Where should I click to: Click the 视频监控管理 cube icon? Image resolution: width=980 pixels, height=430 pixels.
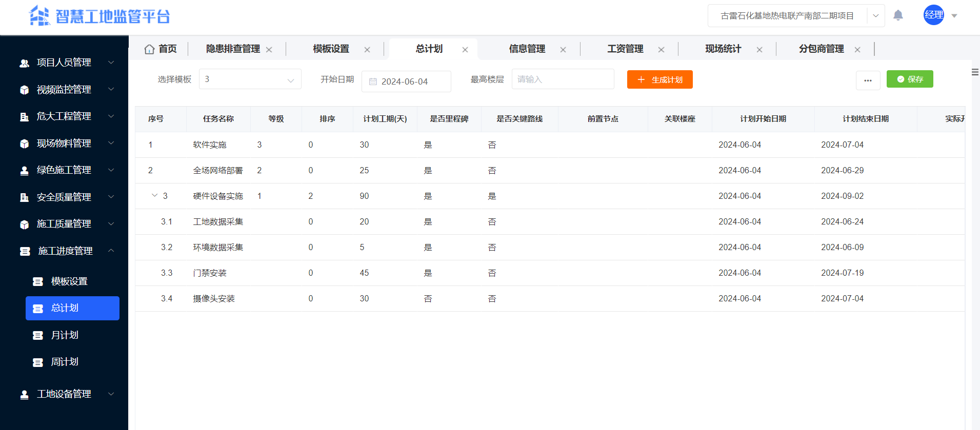24,90
